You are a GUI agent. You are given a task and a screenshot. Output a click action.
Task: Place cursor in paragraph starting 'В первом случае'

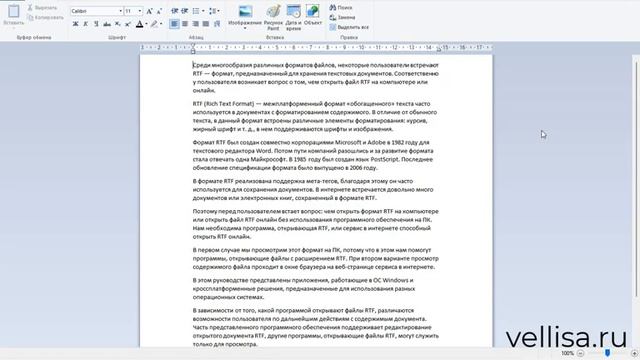[316, 258]
